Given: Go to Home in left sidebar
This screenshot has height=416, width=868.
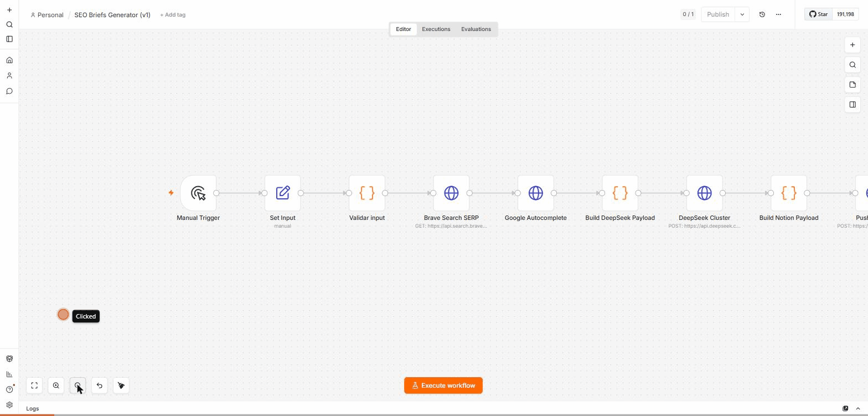Looking at the screenshot, I should (x=9, y=60).
